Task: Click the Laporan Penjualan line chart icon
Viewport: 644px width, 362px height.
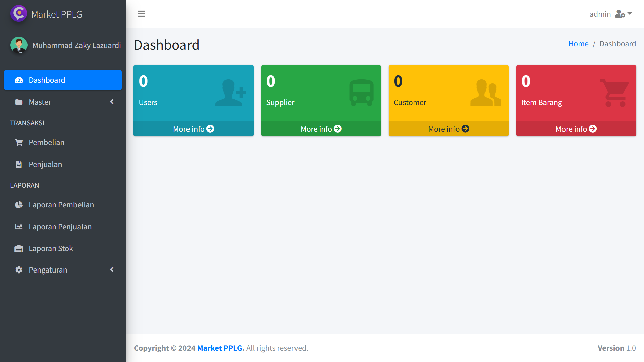Action: click(x=19, y=227)
